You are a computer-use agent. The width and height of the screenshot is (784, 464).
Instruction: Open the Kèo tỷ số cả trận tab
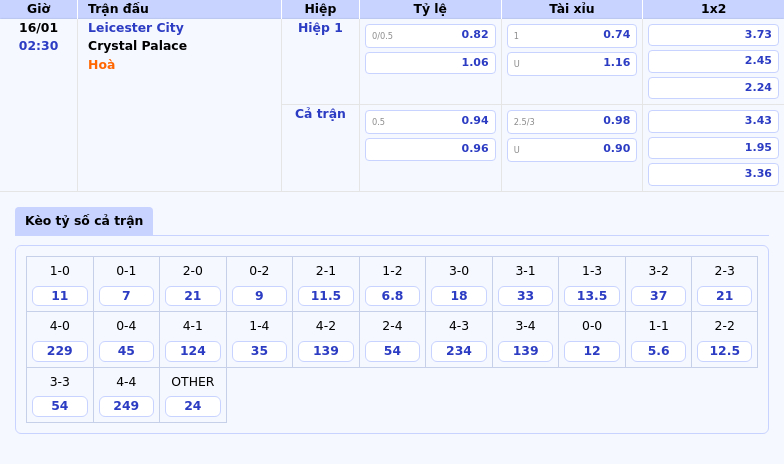[84, 221]
